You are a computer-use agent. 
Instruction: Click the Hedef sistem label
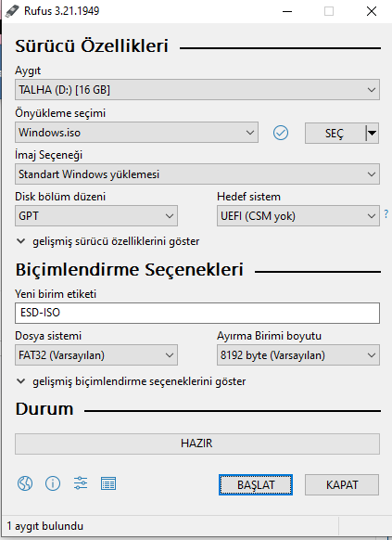[x=249, y=197]
